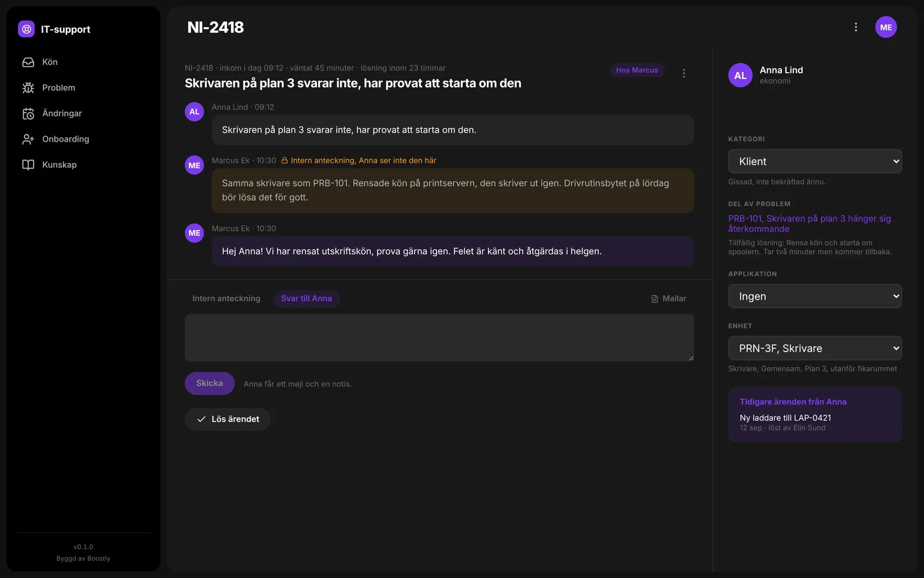Expand the Kategori dropdown showing Klient
This screenshot has height=578, width=924.
tap(815, 161)
